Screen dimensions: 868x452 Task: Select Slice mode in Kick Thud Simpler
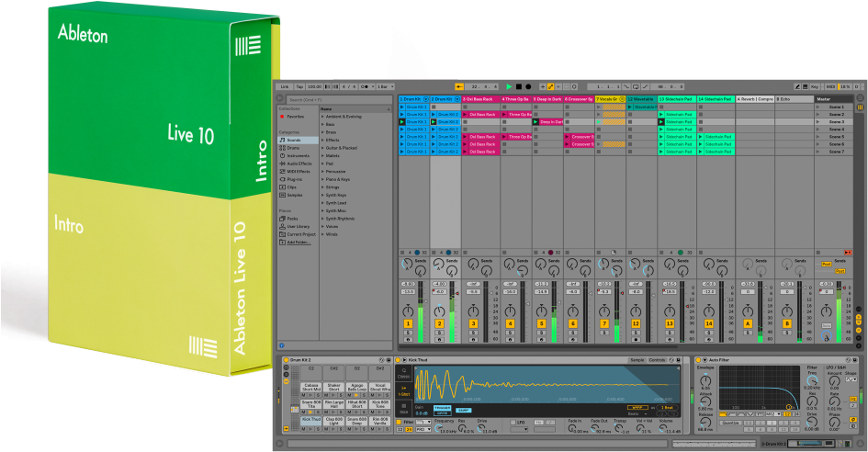pos(404,408)
